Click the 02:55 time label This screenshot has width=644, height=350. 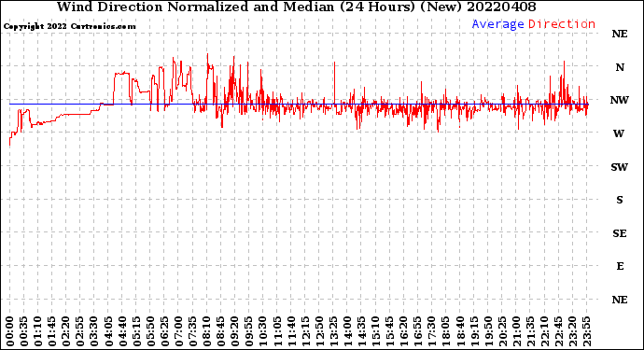[80, 331]
